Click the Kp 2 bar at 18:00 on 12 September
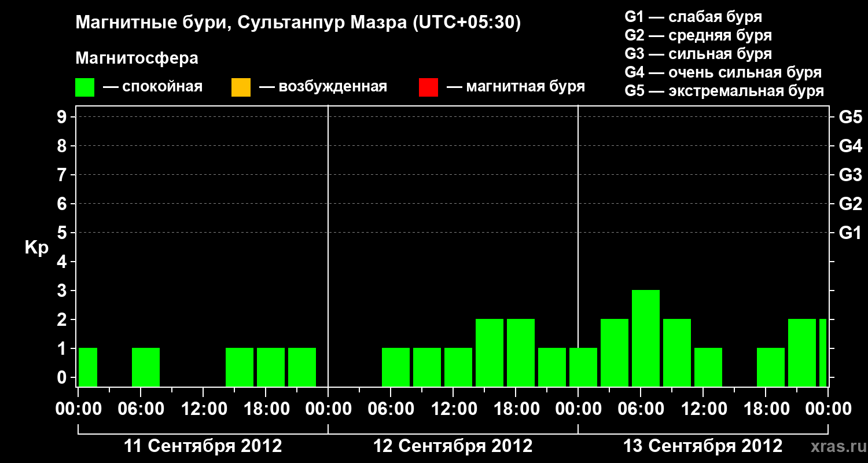868x463 pixels. click(x=521, y=352)
